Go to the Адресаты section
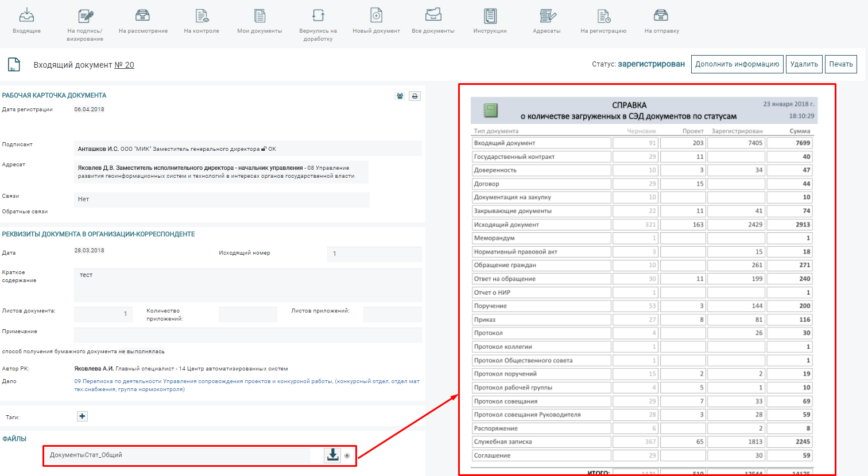 [547, 21]
